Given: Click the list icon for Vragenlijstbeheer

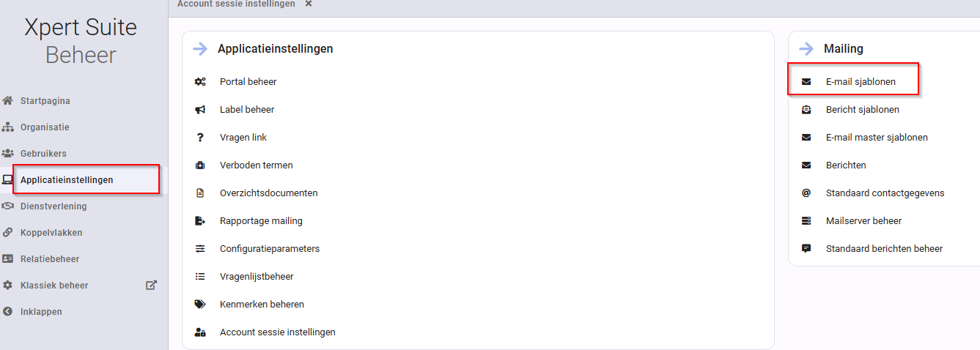Looking at the screenshot, I should 200,277.
